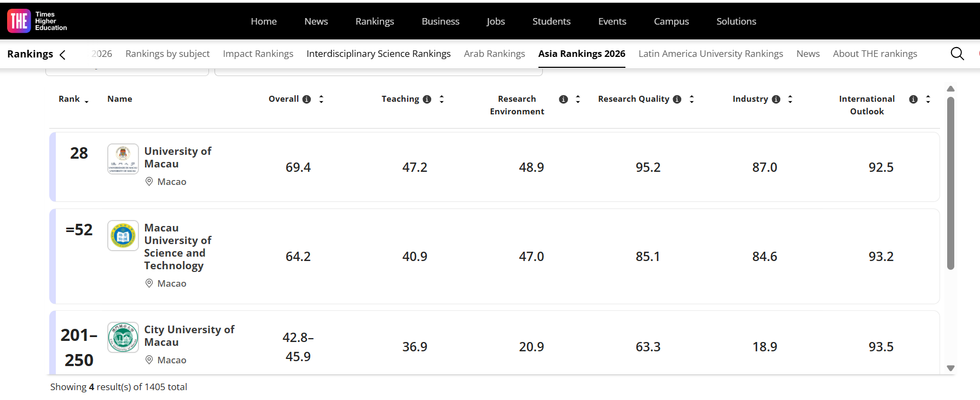980x400 pixels.
Task: Sort by International Outlook arrows
Action: click(x=928, y=99)
